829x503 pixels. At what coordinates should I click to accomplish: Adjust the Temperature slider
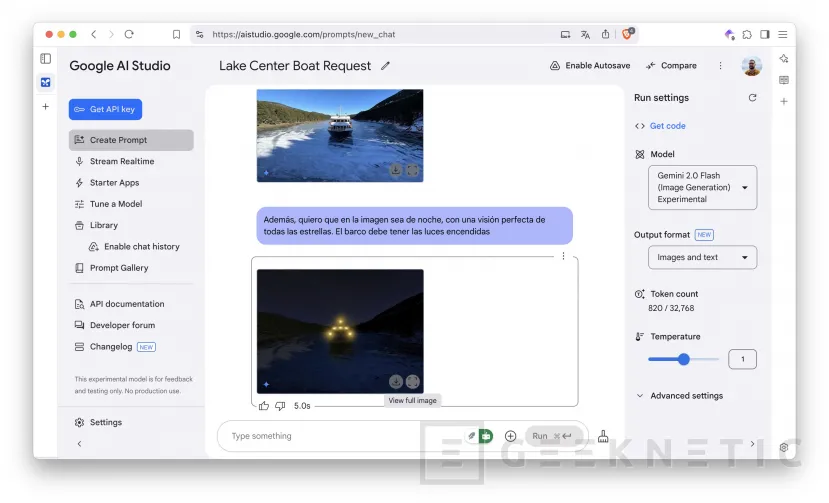point(684,359)
